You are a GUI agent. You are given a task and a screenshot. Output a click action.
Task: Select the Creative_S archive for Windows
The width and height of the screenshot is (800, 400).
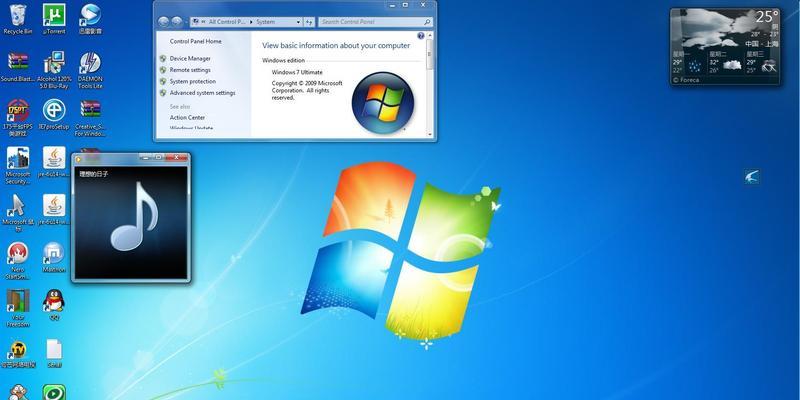click(90, 117)
